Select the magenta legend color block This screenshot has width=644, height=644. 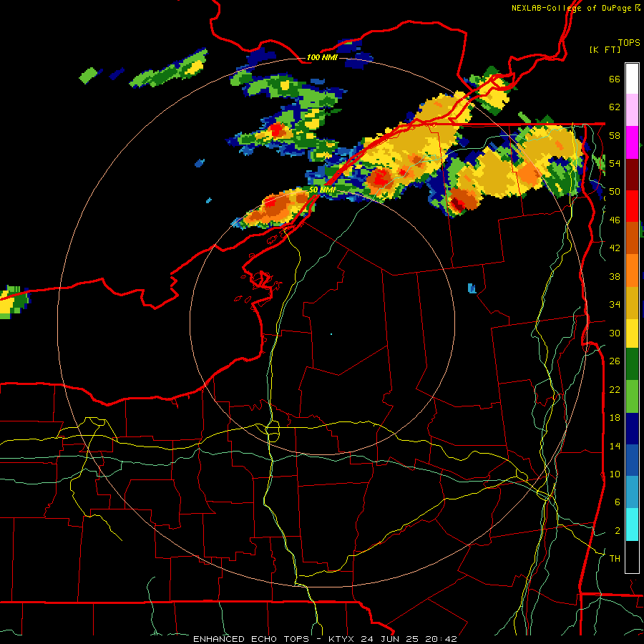632,142
